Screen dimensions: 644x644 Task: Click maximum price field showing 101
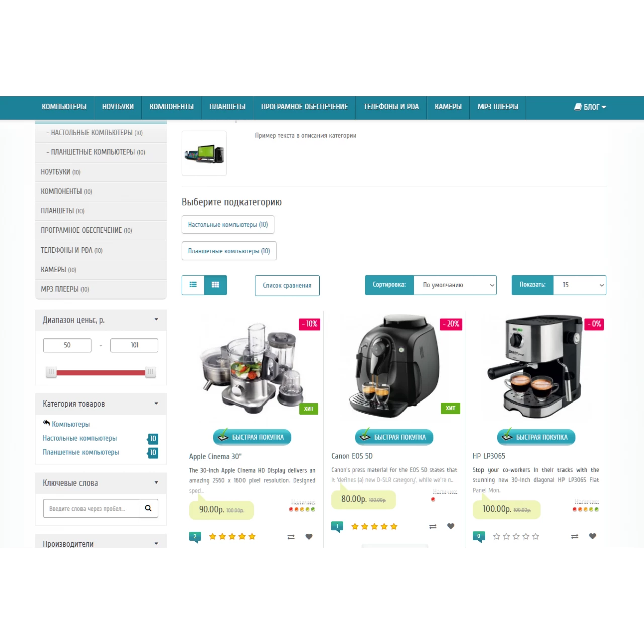[x=134, y=345]
